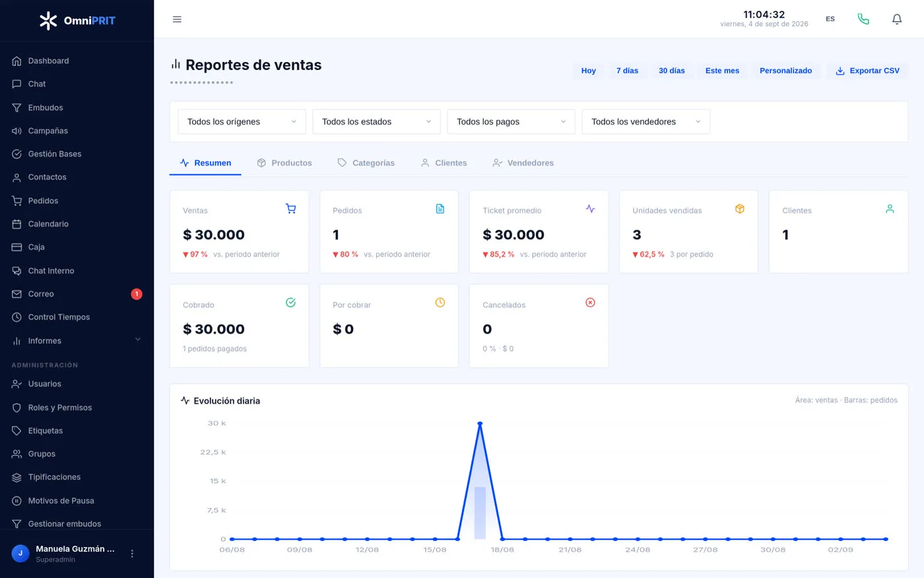Select the Resumen tab
Screen dimensions: 924x578
(205, 163)
